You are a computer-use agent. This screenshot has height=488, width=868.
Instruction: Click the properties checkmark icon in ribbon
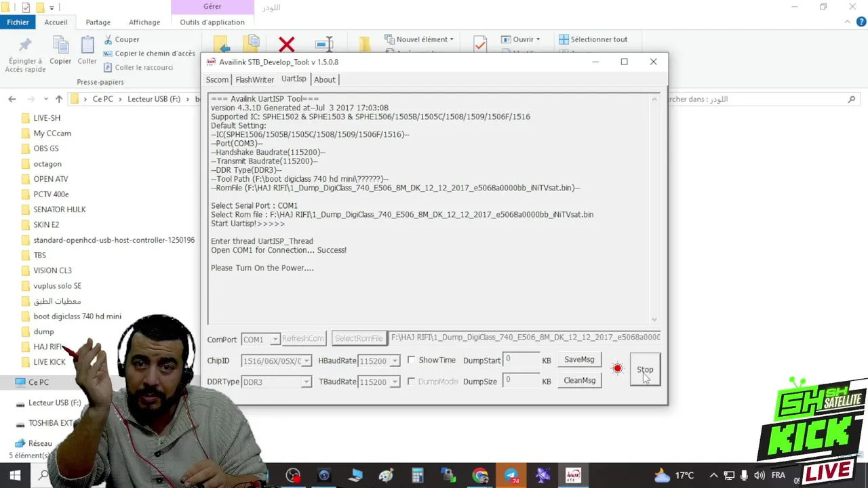point(480,44)
